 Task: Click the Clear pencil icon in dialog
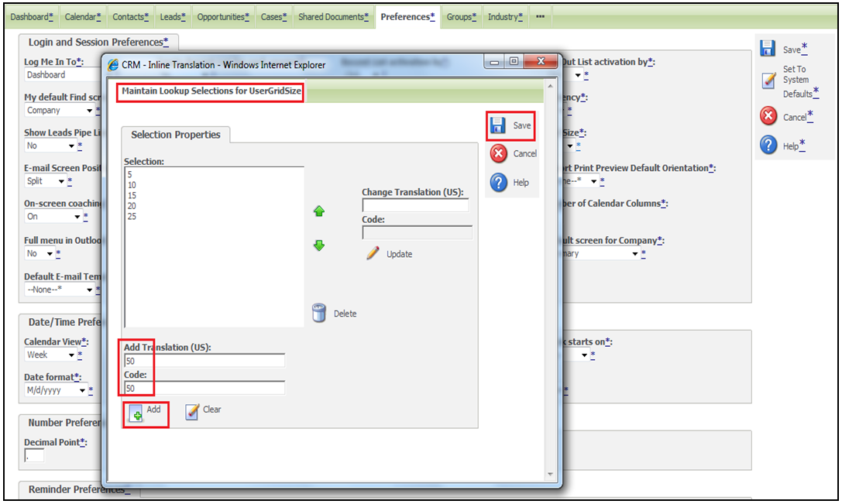click(193, 411)
